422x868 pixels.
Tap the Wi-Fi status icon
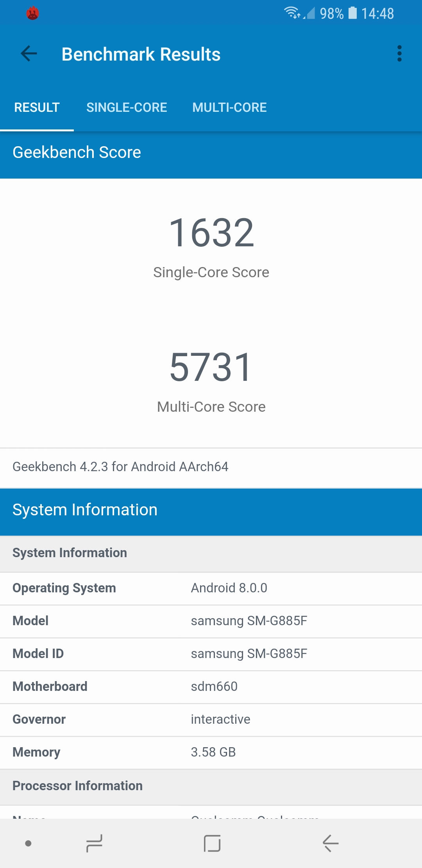point(291,13)
